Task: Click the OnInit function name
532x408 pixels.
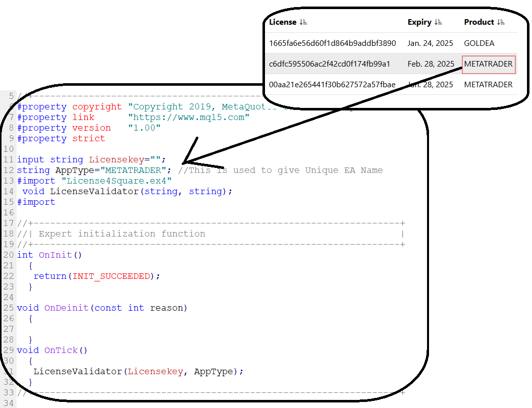Action: pyautogui.click(x=56, y=255)
